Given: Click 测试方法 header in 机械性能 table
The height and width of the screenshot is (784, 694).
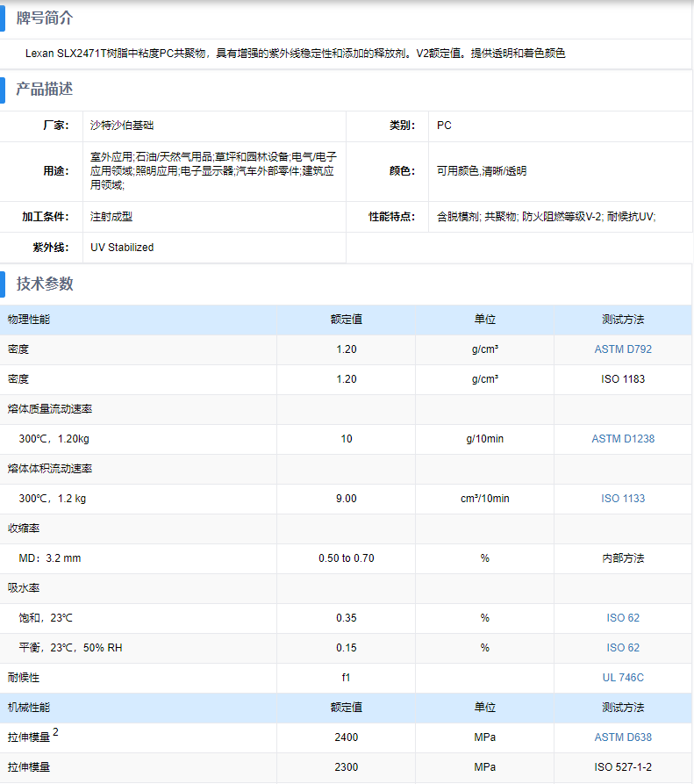Looking at the screenshot, I should 623,708.
